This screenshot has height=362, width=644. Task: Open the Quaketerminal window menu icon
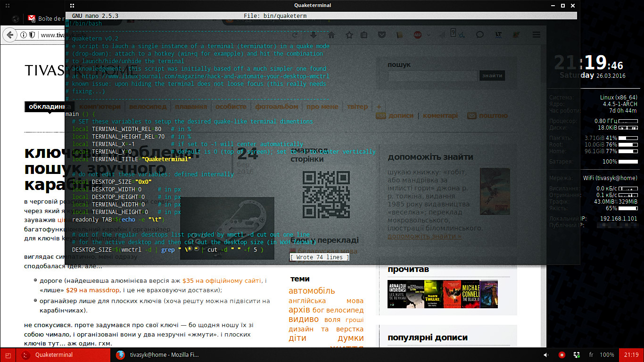[72, 5]
